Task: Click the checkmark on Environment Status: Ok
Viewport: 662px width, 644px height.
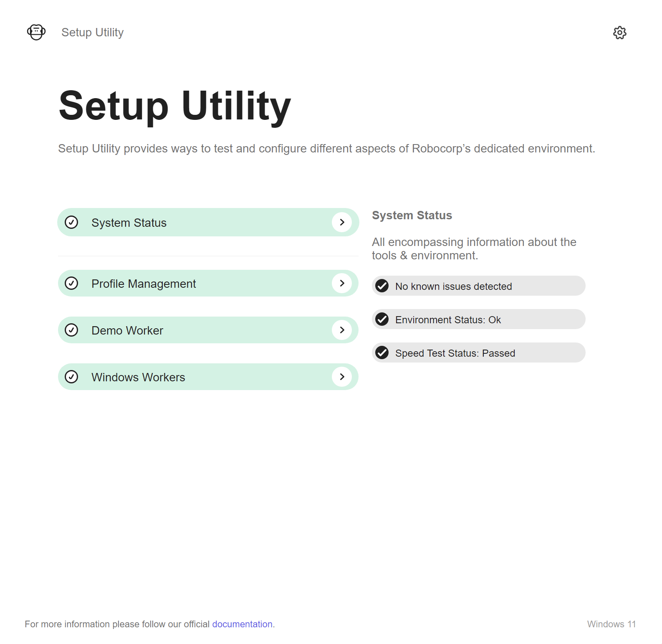Action: pos(382,319)
